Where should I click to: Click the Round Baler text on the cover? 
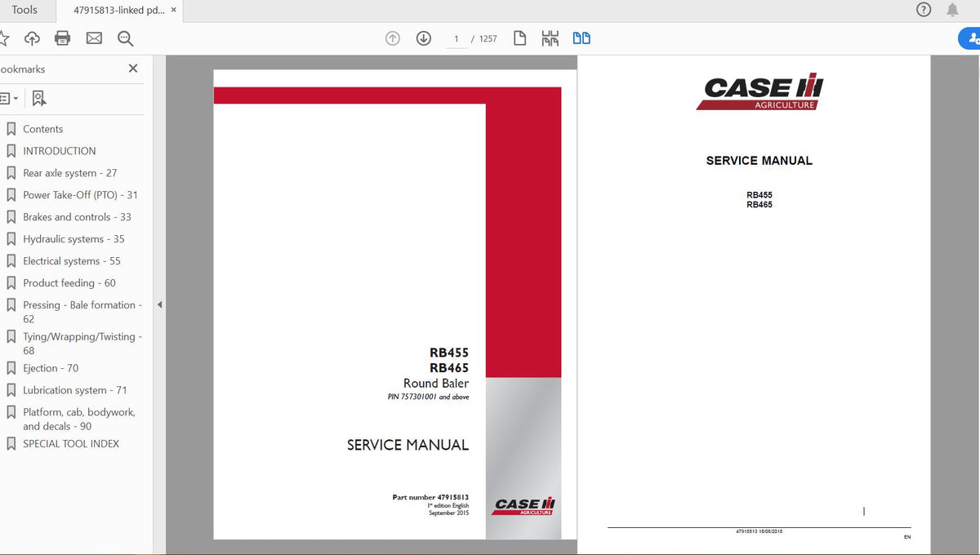[x=436, y=384]
